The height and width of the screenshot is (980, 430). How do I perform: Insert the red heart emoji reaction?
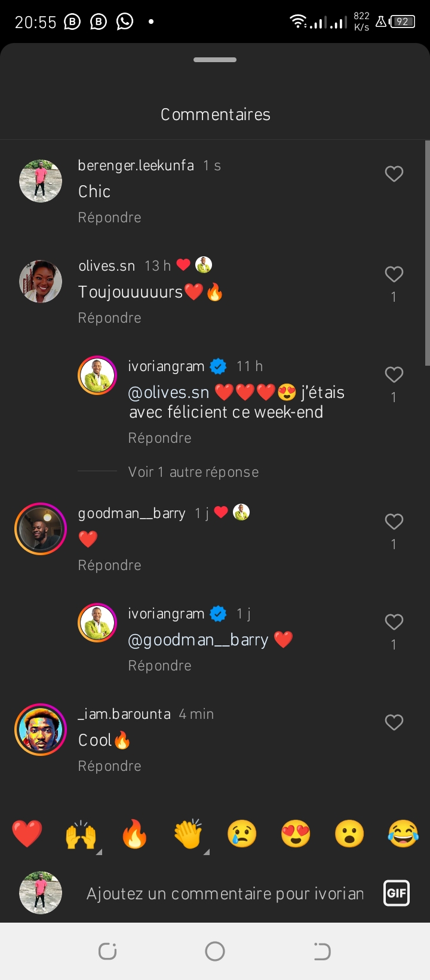(x=27, y=834)
